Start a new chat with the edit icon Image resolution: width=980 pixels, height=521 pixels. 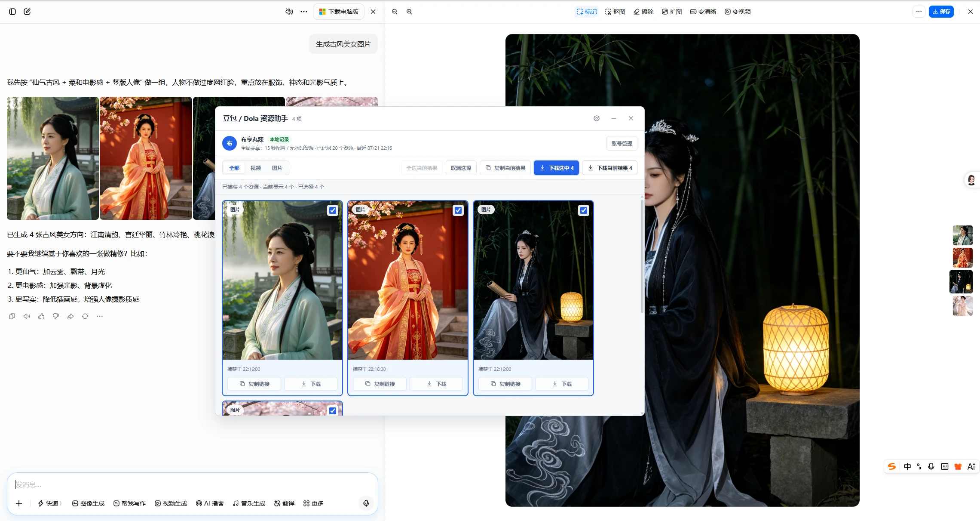[27, 12]
